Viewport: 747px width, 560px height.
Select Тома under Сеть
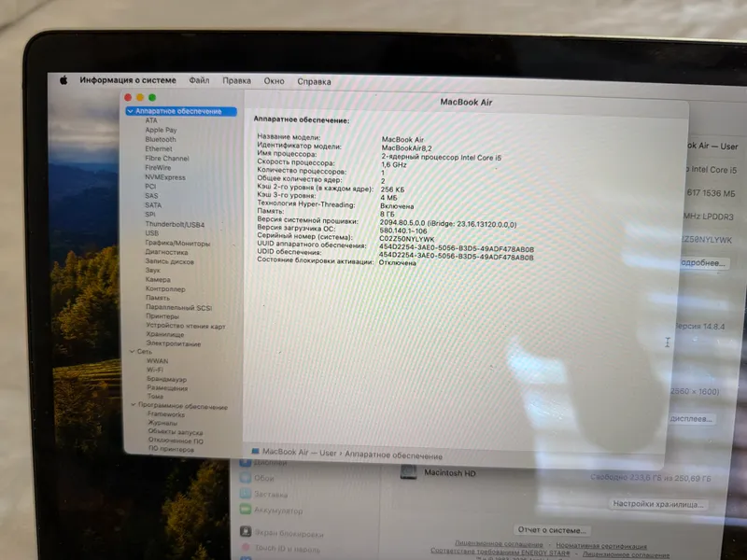[155, 396]
